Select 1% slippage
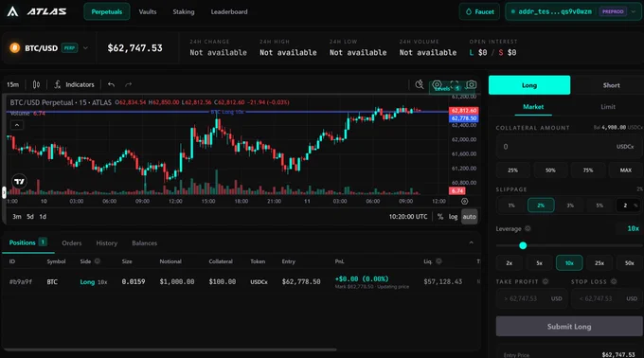This screenshot has width=644, height=358. pyautogui.click(x=511, y=205)
